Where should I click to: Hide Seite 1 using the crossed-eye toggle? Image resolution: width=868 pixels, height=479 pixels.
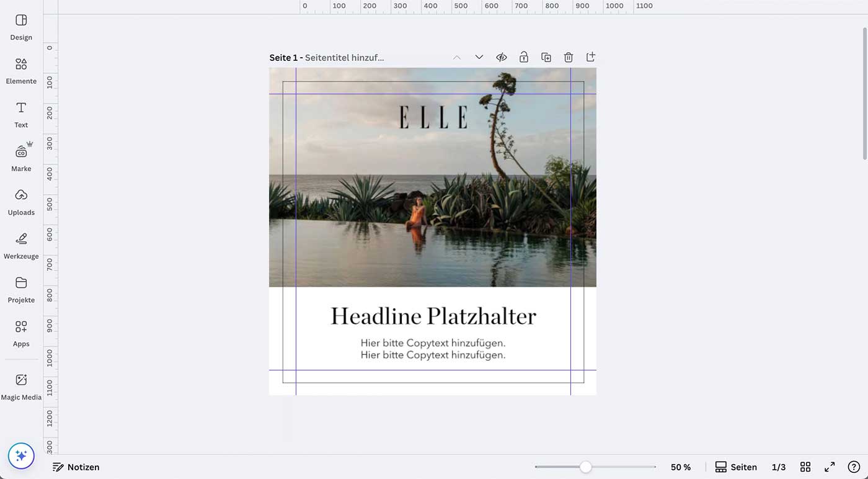pyautogui.click(x=501, y=56)
